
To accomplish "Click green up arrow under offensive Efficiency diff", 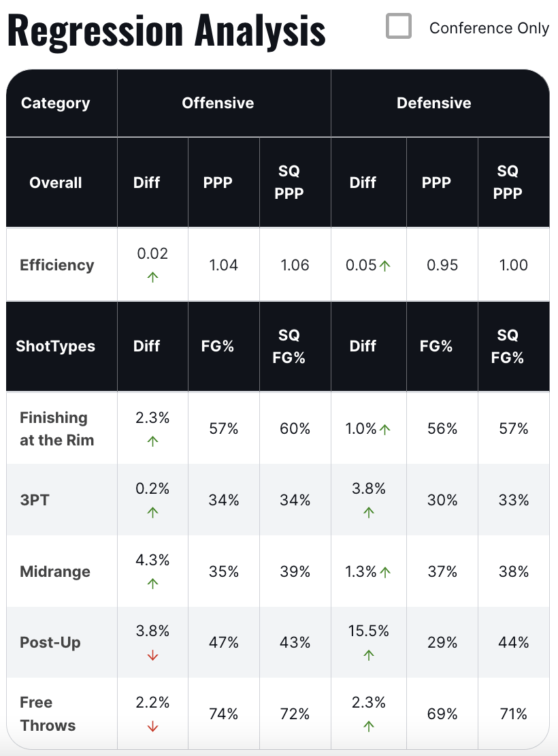I will (152, 277).
